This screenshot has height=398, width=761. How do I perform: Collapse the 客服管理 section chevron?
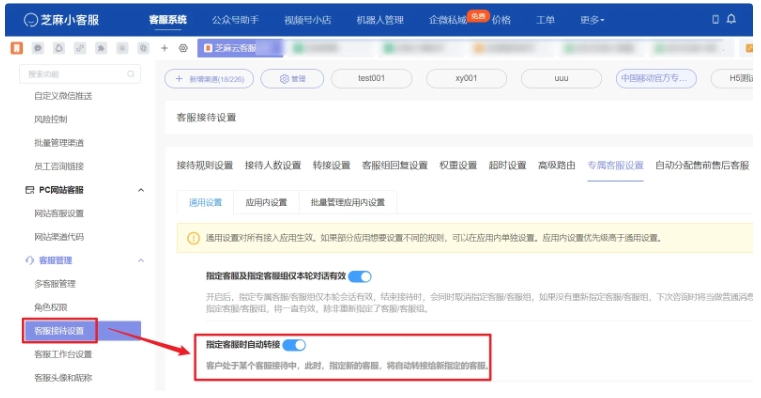tap(141, 261)
